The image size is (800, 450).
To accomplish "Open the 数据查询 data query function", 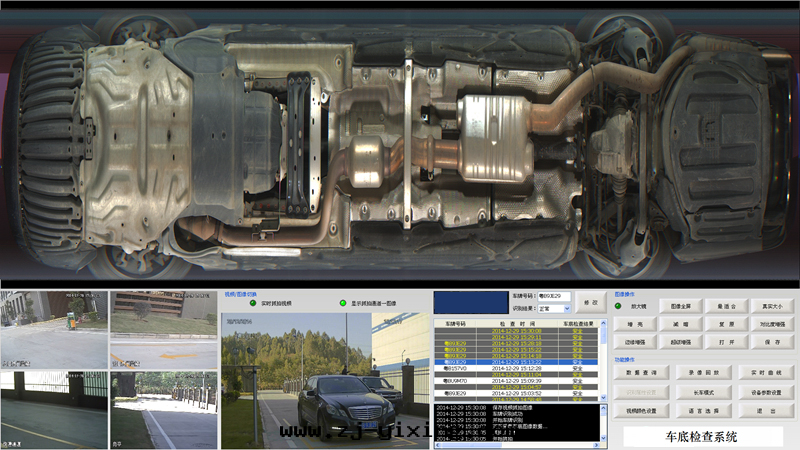I will tap(640, 372).
